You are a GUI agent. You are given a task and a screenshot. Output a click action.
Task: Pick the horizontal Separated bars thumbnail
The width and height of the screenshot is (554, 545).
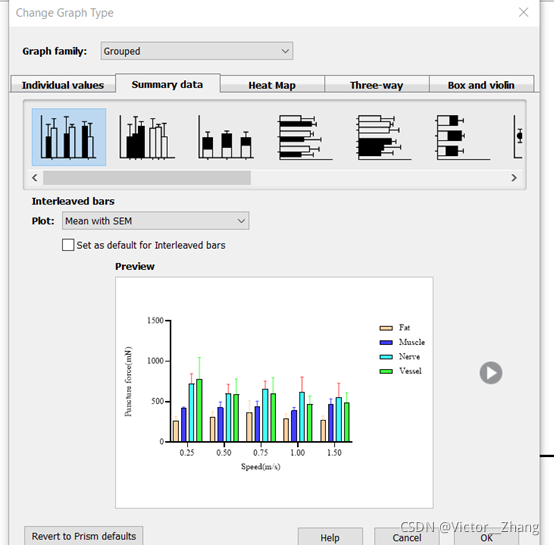pyautogui.click(x=384, y=137)
